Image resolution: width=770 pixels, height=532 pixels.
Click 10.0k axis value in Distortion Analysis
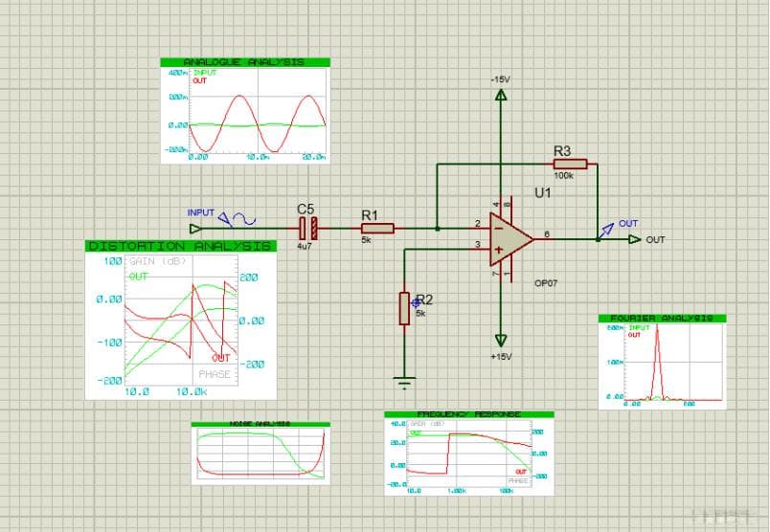coord(192,391)
